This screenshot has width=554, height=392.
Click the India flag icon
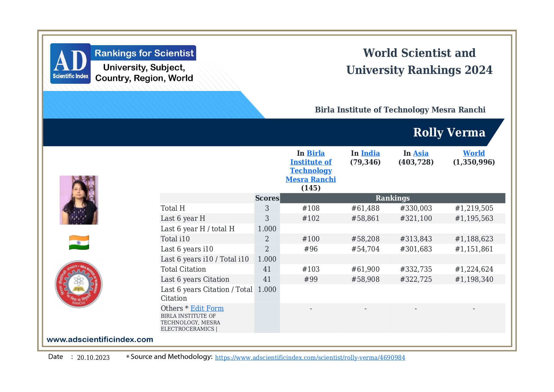79,243
